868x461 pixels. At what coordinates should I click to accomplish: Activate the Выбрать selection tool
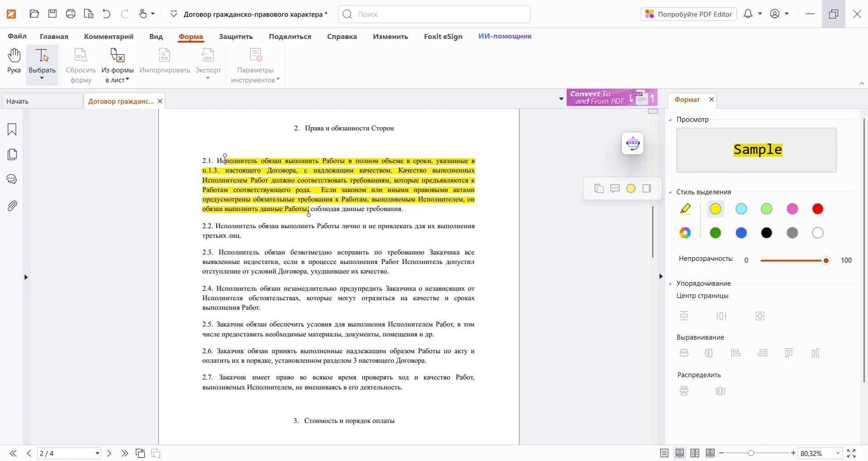[x=42, y=65]
